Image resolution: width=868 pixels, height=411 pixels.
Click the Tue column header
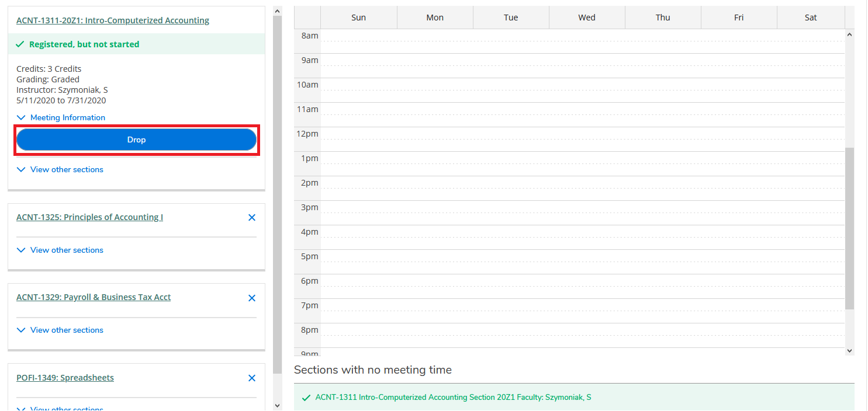tap(511, 18)
